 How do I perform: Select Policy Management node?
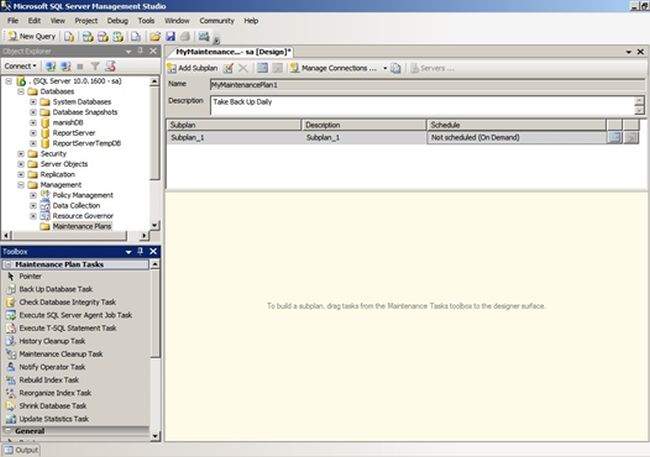(82, 195)
